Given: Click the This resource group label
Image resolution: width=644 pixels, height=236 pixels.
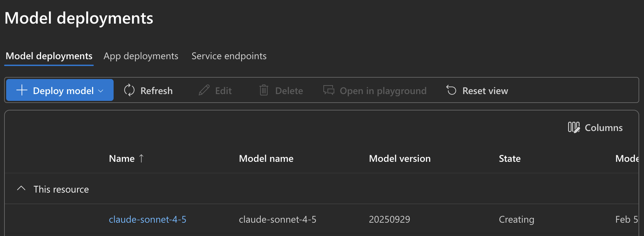Looking at the screenshot, I should click(x=61, y=189).
